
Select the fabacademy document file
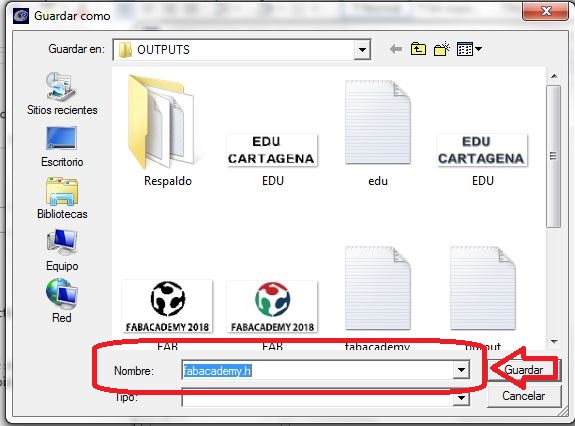click(378, 297)
